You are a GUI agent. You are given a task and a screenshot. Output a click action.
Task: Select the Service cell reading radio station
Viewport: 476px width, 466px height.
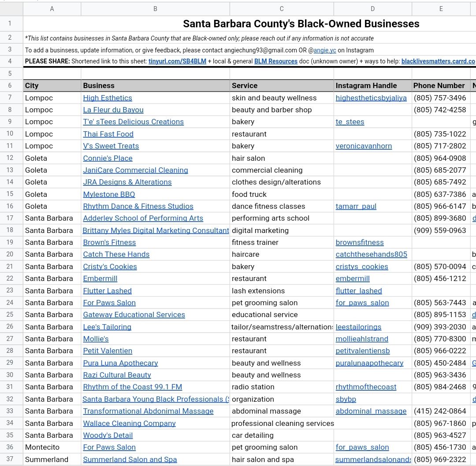tap(282, 387)
